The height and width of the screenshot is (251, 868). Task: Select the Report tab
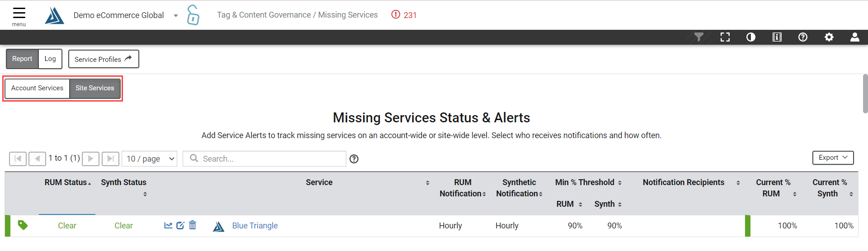tap(22, 59)
